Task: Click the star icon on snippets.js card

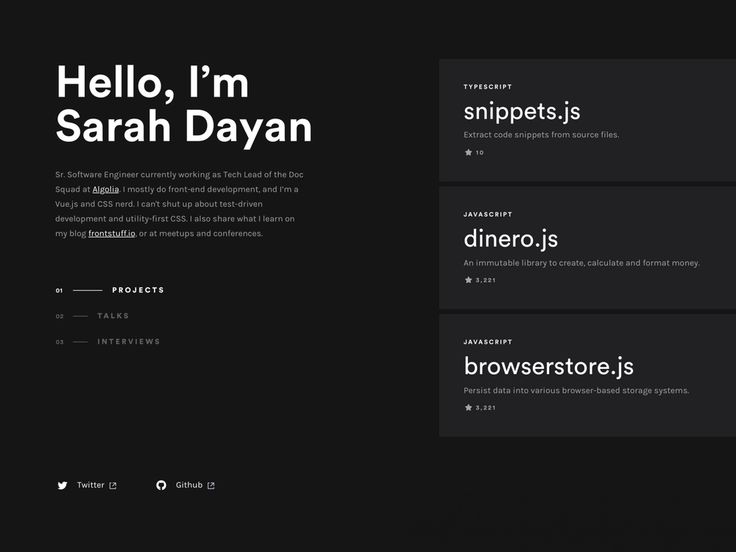Action: pyautogui.click(x=468, y=152)
